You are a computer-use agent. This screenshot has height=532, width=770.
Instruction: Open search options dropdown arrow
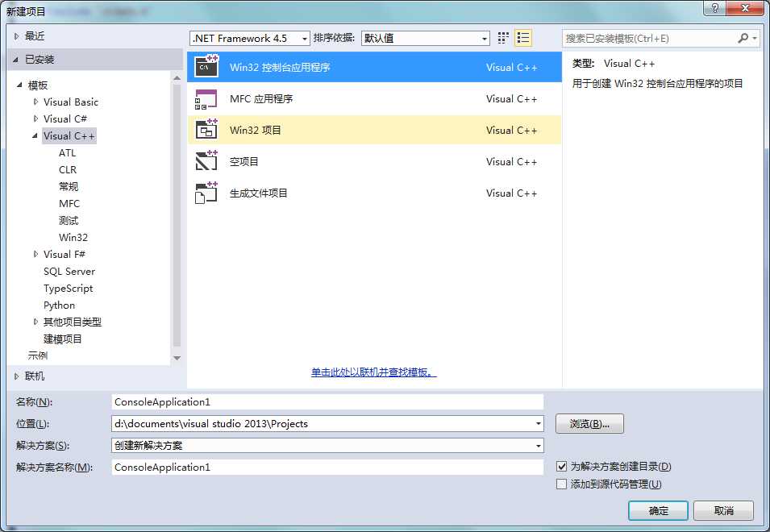pyautogui.click(x=755, y=38)
